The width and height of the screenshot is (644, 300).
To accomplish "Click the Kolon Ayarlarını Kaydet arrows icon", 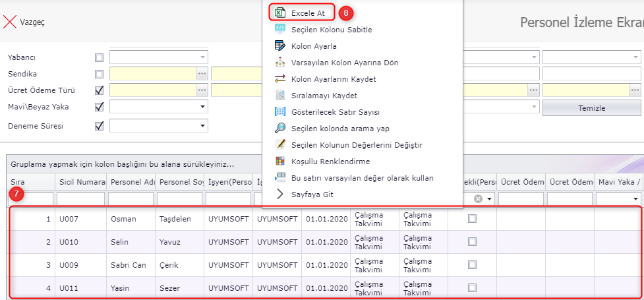I will 279,79.
